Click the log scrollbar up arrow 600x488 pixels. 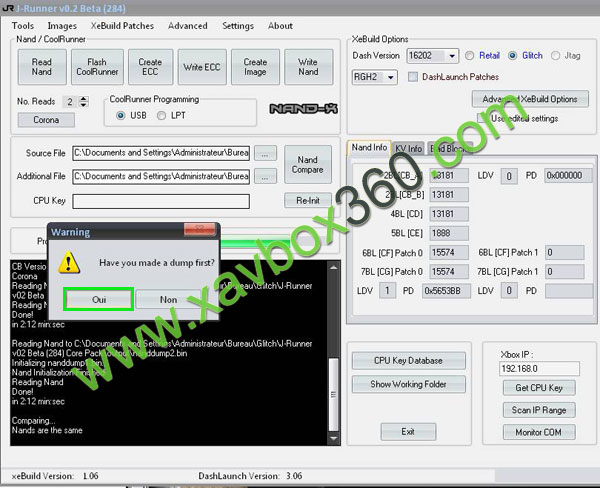click(x=333, y=268)
